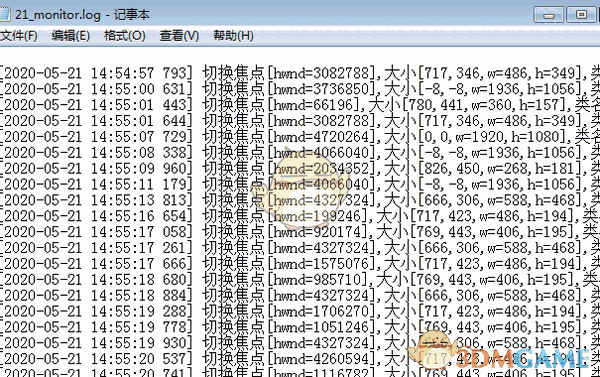The image size is (600, 377).
Task: Click the text hwnd=1706270
Action: [x=321, y=311]
